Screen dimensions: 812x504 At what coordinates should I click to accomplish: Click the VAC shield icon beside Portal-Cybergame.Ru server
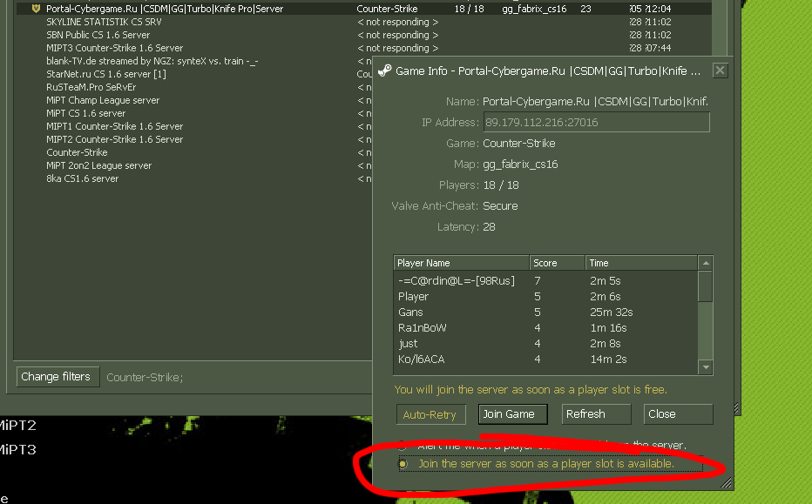tap(36, 9)
